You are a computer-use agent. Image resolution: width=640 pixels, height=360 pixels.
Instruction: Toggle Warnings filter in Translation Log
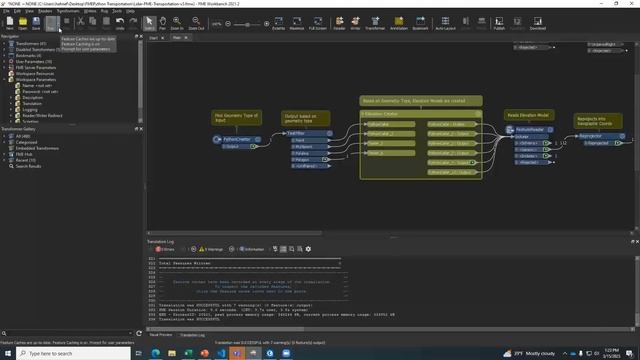[211, 249]
